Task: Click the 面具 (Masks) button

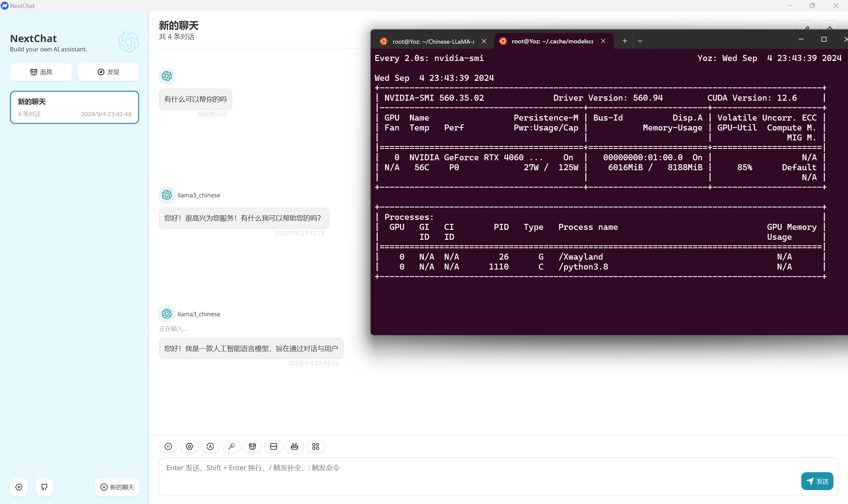Action: point(41,72)
